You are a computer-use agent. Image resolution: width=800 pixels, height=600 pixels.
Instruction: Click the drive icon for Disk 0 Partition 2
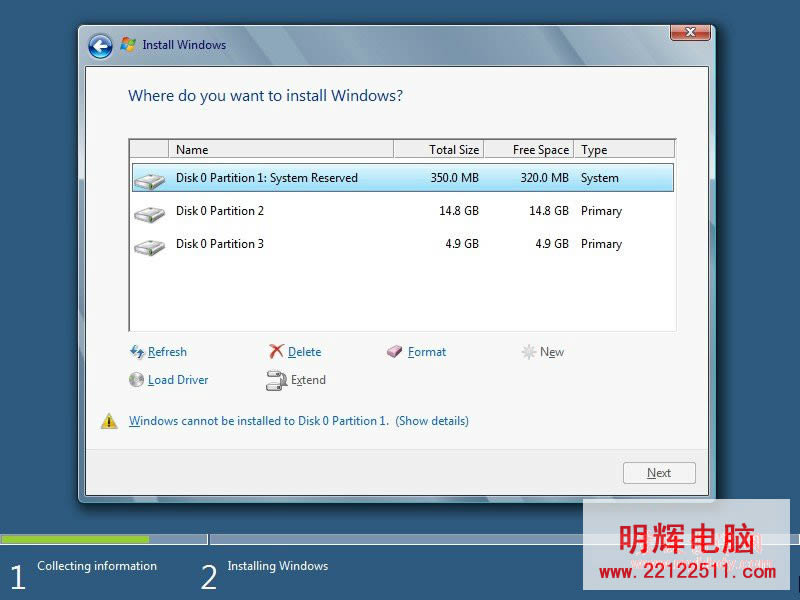pyautogui.click(x=149, y=214)
